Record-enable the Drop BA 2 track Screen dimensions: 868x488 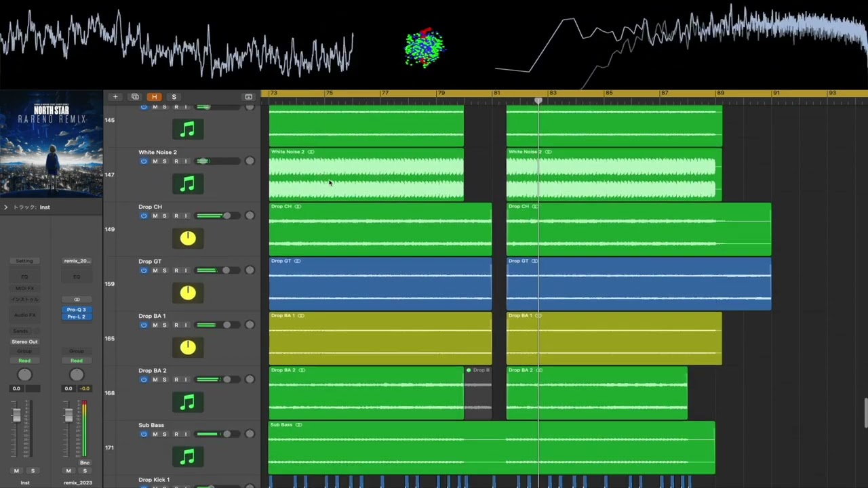176,380
